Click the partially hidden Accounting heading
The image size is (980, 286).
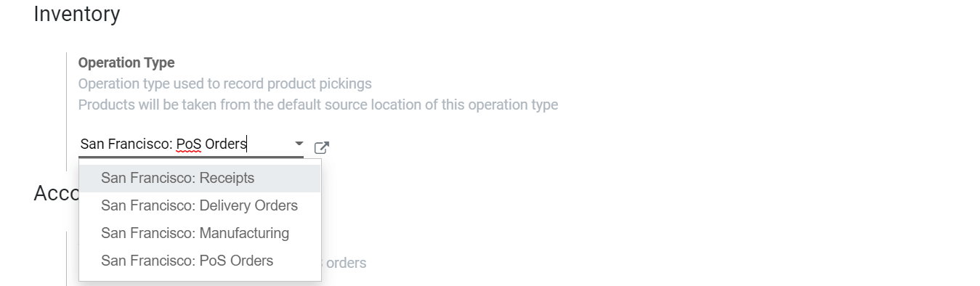(56, 192)
